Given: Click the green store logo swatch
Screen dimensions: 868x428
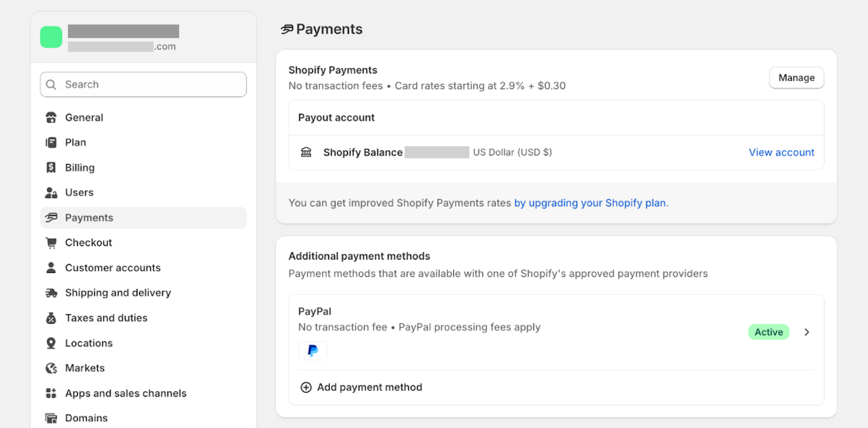Looking at the screenshot, I should 51,37.
